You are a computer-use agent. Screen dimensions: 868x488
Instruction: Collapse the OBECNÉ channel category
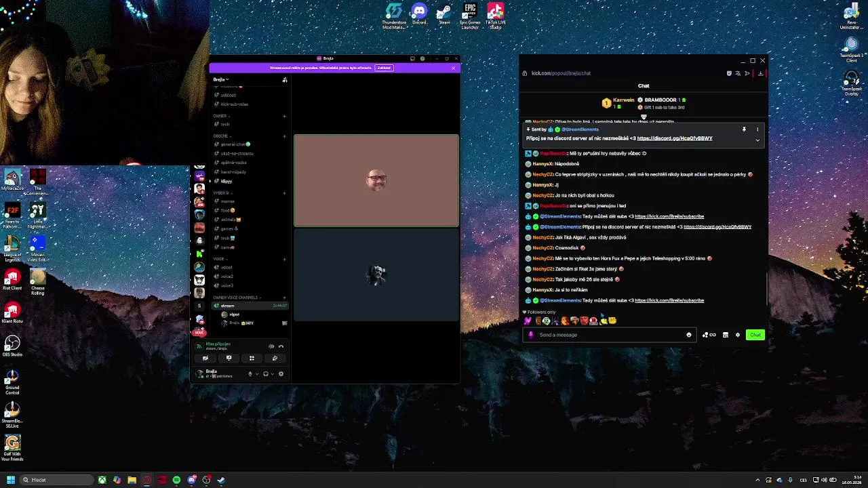[221, 136]
